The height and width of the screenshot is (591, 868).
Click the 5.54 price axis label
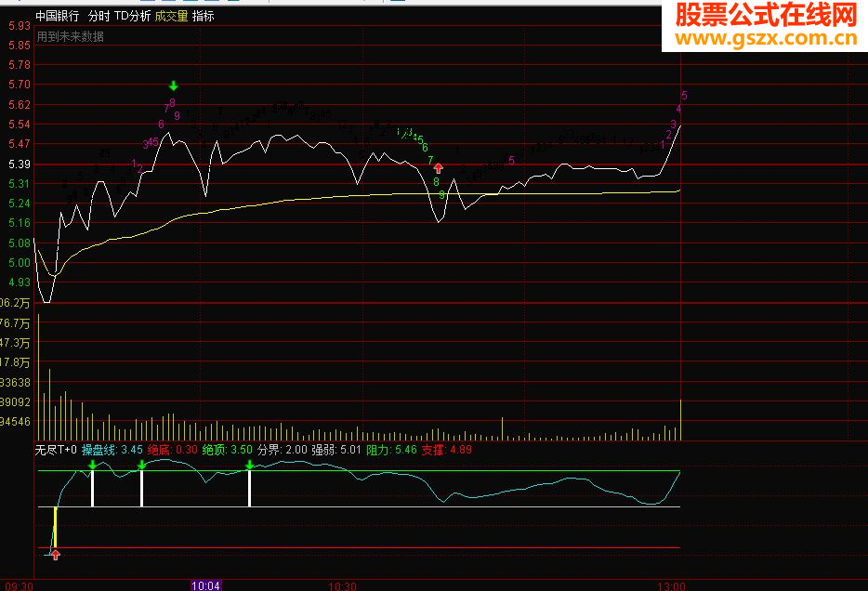[20, 124]
